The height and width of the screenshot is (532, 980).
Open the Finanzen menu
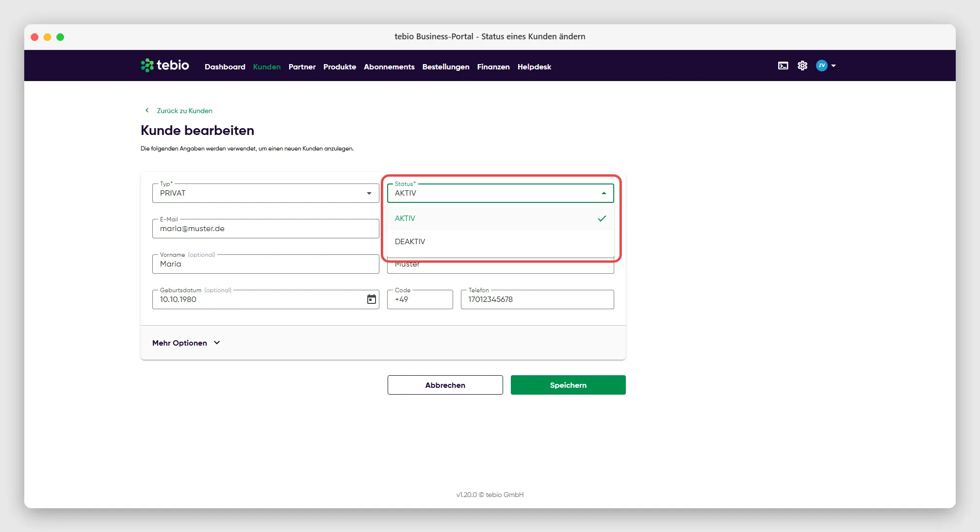pos(493,66)
